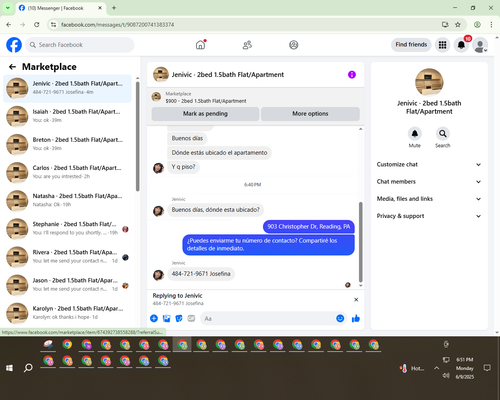Reload the page in Chrome
This screenshot has height=400, width=500.
pos(37,24)
